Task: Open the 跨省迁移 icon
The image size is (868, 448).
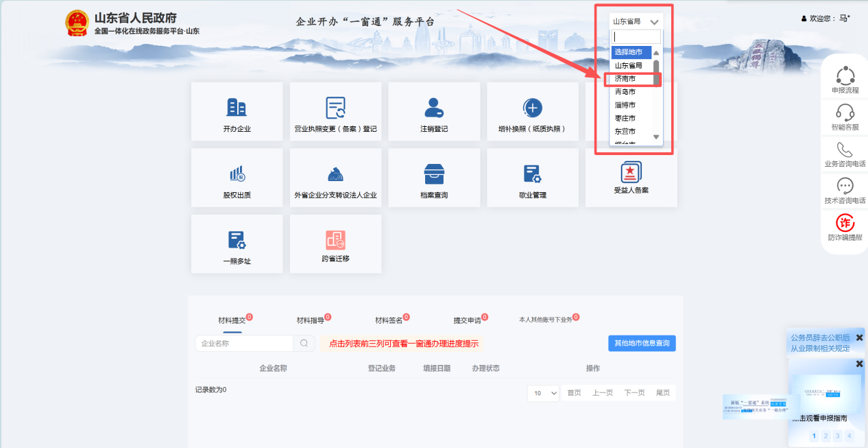Action: tap(335, 240)
